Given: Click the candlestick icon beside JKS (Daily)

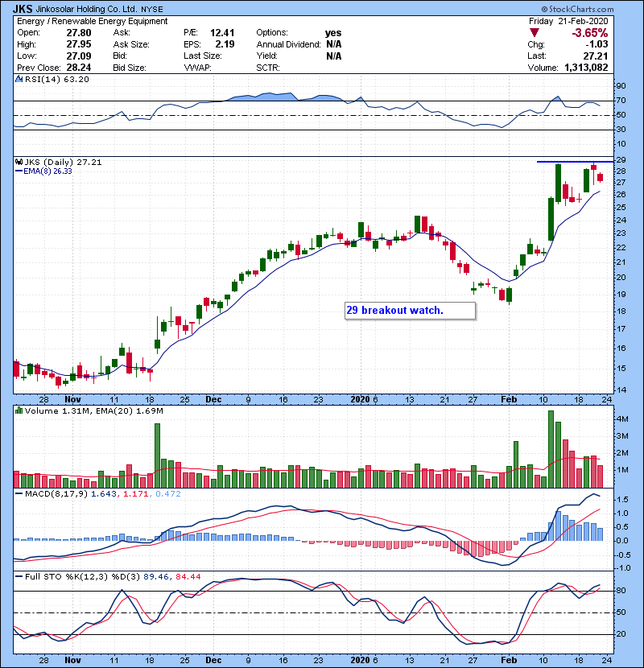Looking at the screenshot, I should (19, 162).
